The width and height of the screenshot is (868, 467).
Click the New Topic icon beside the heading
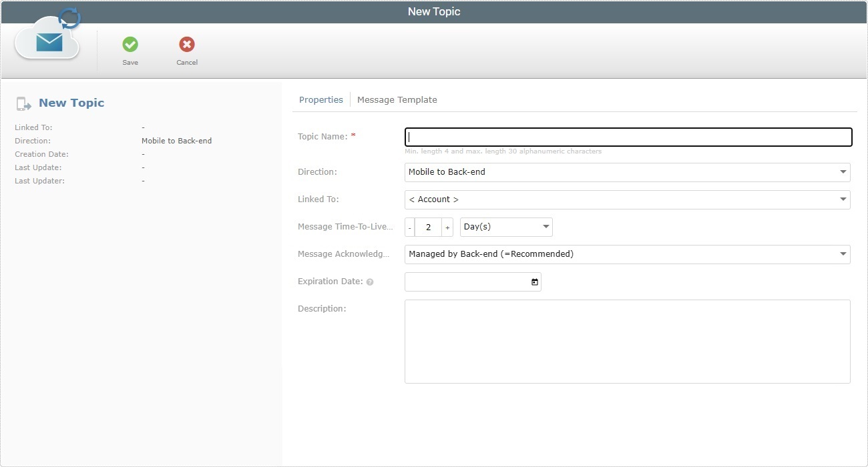click(x=23, y=103)
